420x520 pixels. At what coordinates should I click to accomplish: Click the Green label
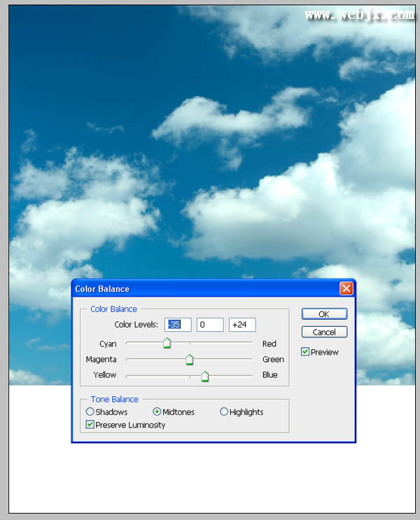[273, 360]
